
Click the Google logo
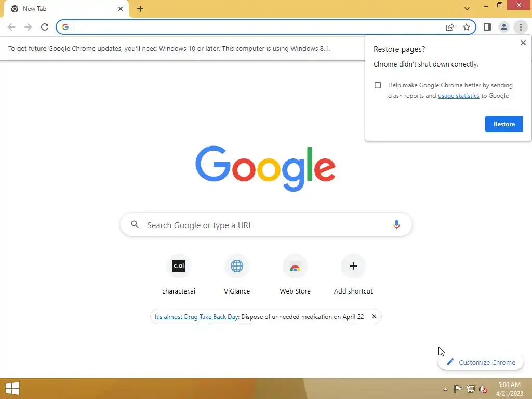tap(265, 169)
